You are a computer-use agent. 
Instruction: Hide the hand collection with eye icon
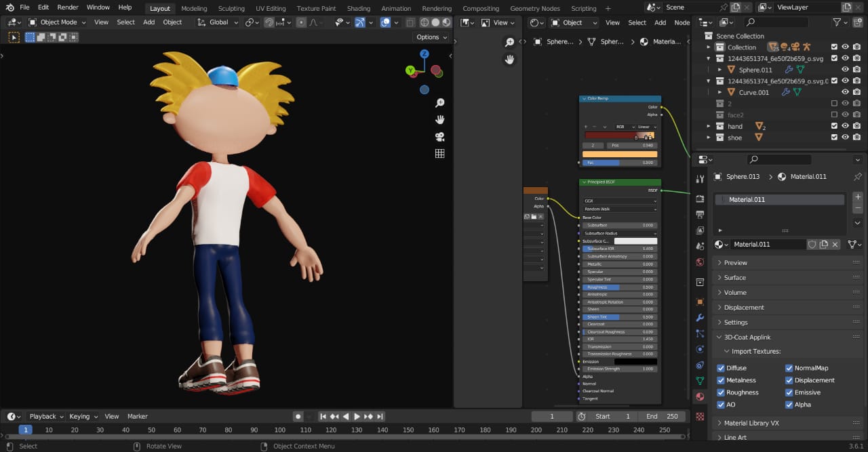[845, 126]
